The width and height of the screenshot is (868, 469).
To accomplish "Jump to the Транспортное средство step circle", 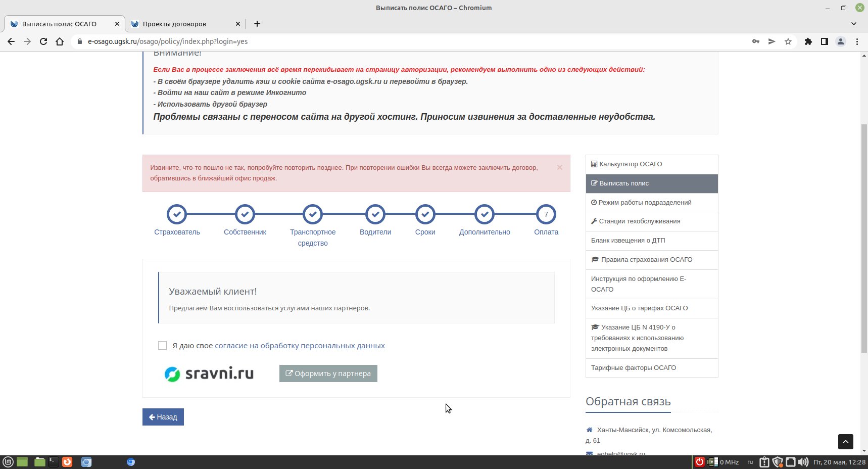I will tap(313, 214).
